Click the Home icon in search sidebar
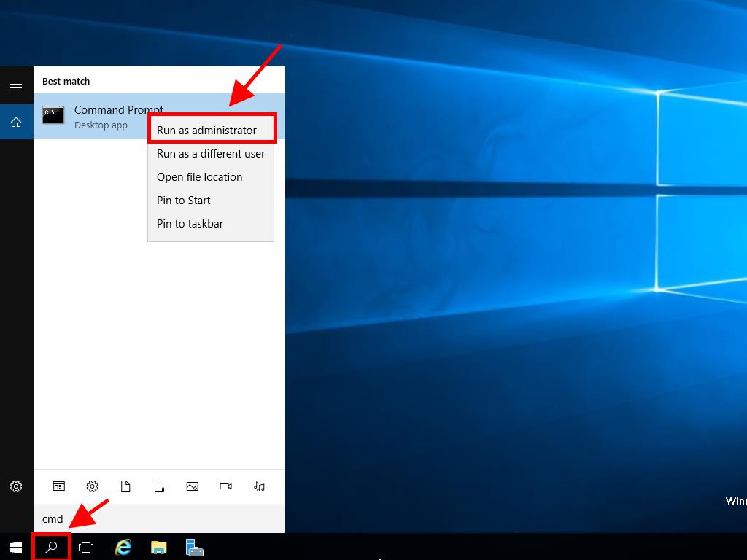Viewport: 747px width, 560px height. point(15,122)
